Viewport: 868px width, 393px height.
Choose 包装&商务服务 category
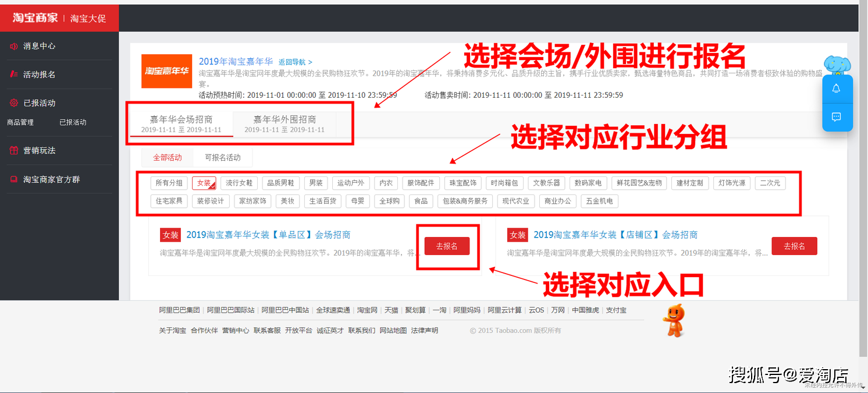465,201
